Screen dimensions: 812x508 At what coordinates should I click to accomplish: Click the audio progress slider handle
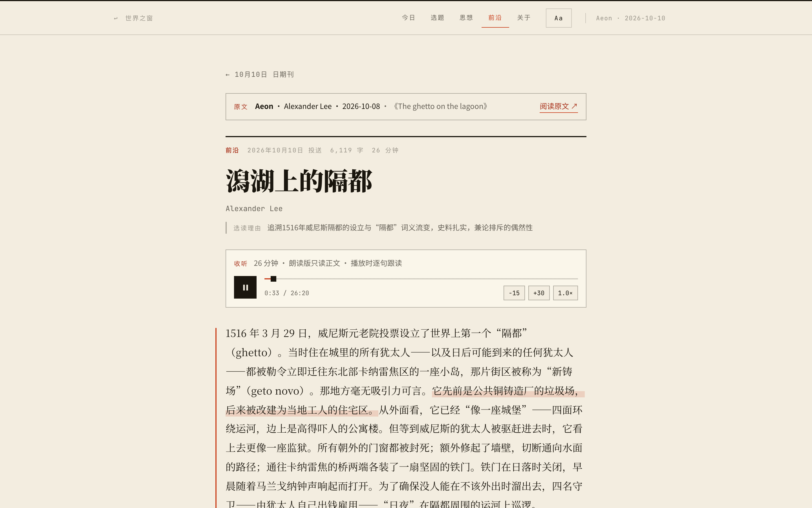tap(273, 279)
